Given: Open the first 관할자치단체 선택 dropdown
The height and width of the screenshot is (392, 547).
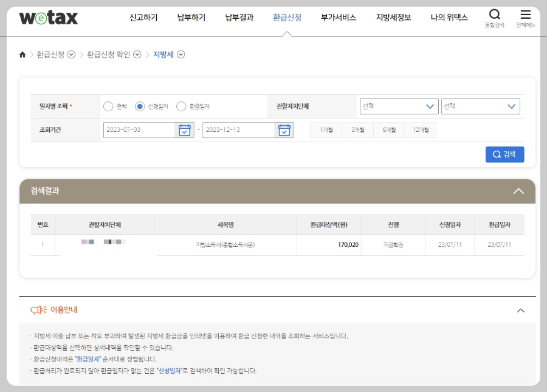Looking at the screenshot, I should point(399,106).
